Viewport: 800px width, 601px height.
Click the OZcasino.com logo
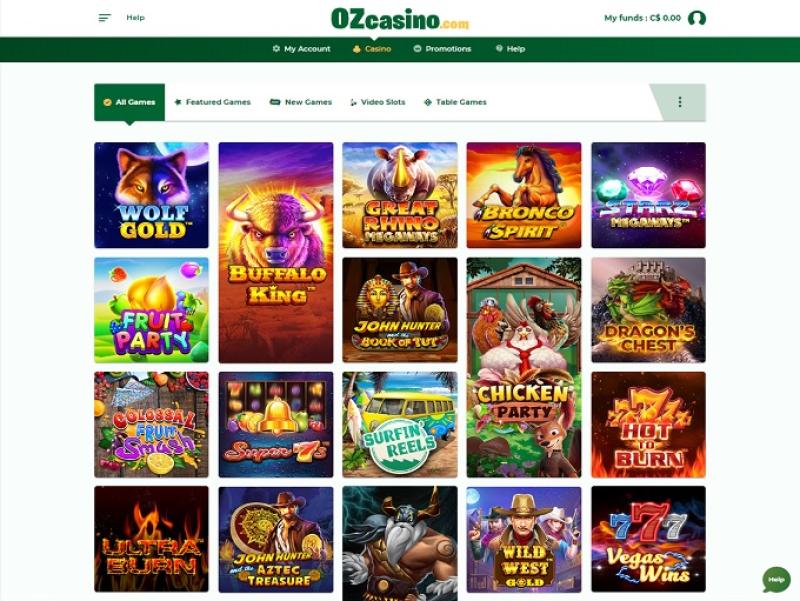pyautogui.click(x=400, y=19)
